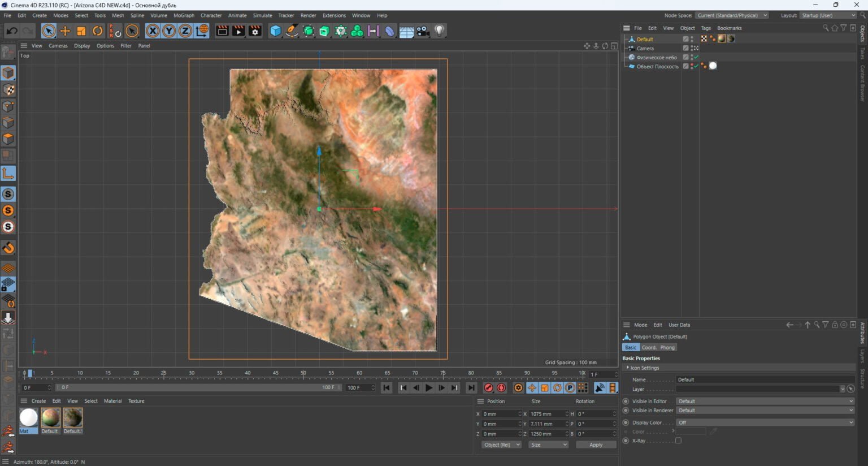The height and width of the screenshot is (466, 868).
Task: Click the Apply button
Action: (x=596, y=445)
